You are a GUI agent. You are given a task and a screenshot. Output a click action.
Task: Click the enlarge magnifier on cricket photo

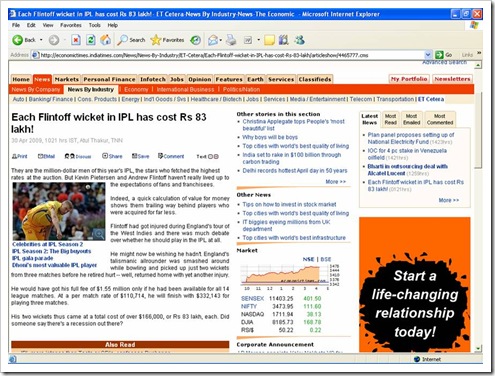99,234
